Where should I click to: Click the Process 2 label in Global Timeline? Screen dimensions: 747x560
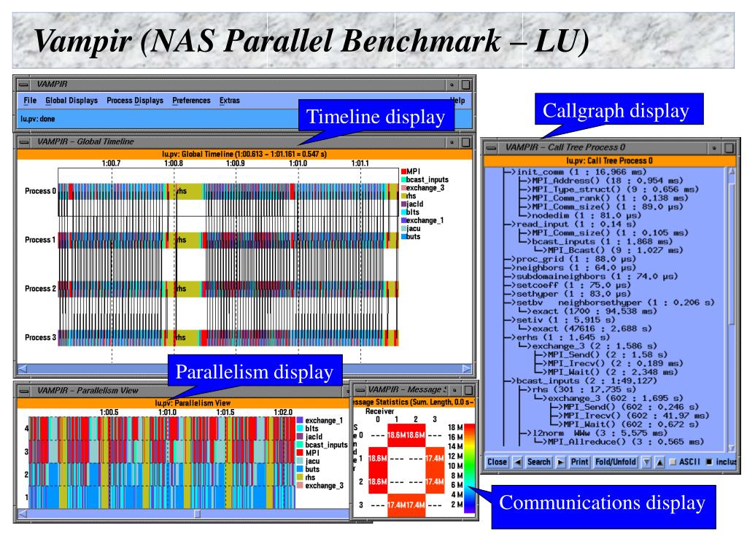pyautogui.click(x=41, y=289)
